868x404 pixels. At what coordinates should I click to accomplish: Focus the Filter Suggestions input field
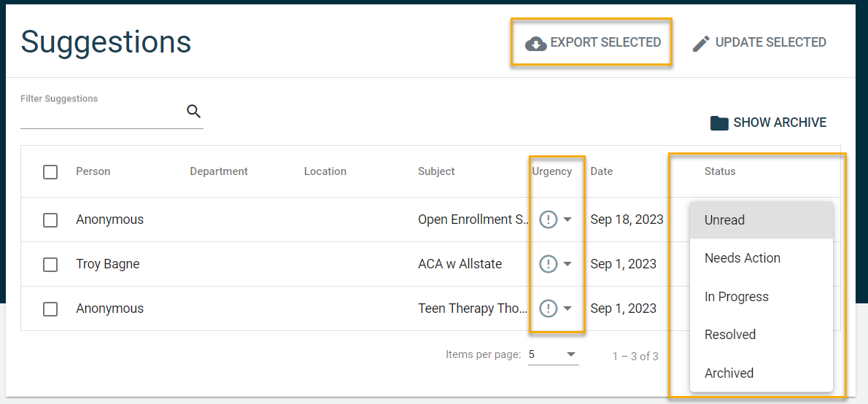pos(101,114)
